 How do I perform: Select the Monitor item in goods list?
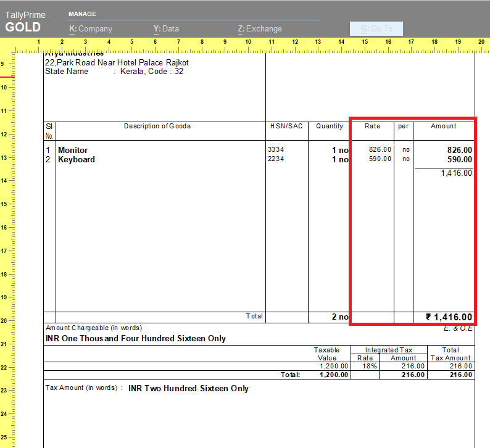(x=73, y=150)
